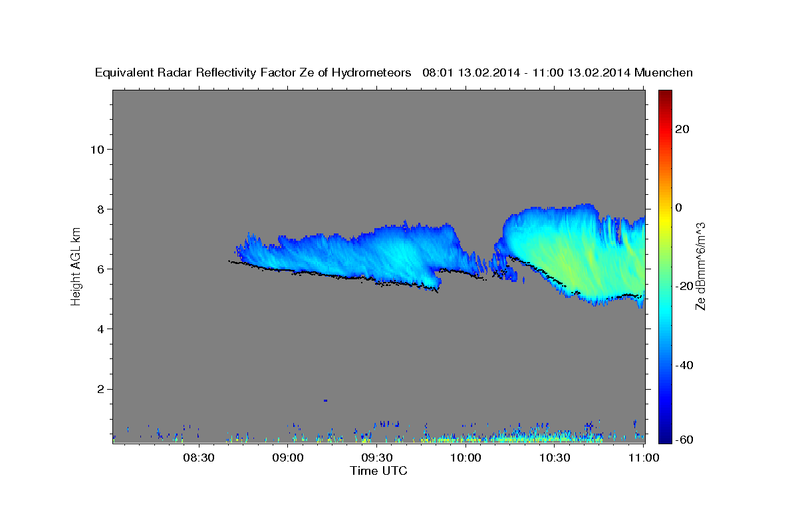The width and height of the screenshot is (798, 532).
Task: Click the height tick label 2
Action: tap(99, 389)
